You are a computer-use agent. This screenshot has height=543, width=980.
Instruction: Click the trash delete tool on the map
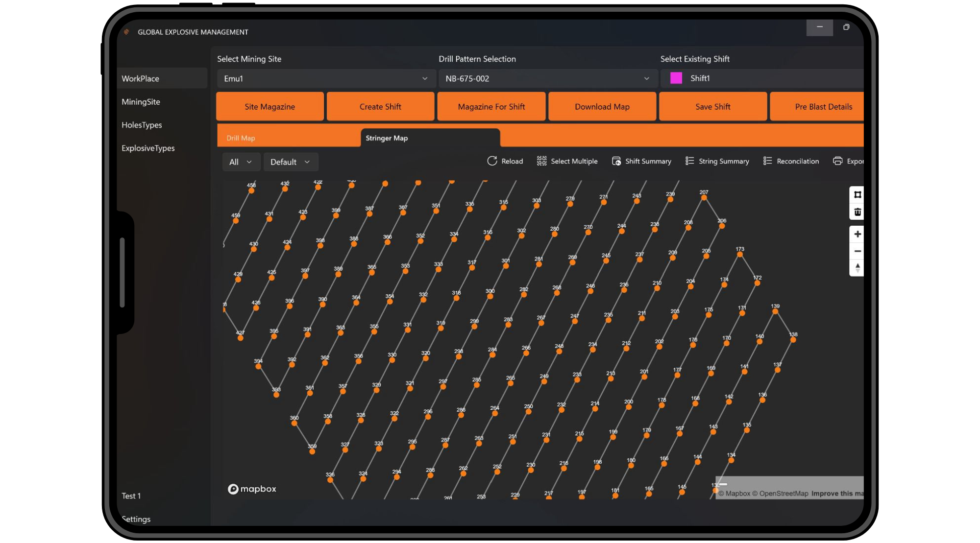(x=857, y=212)
